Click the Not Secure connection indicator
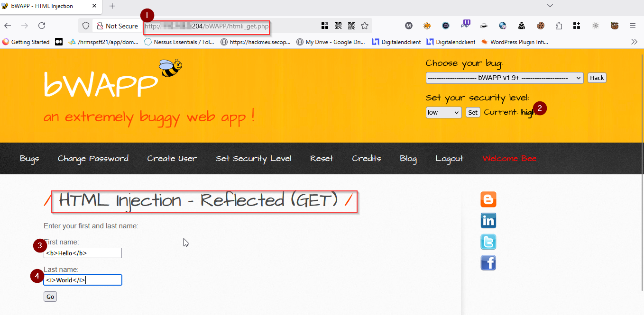The height and width of the screenshot is (315, 644). tap(117, 26)
